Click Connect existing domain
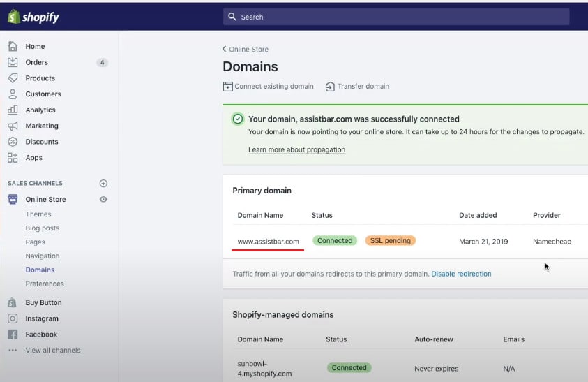The height and width of the screenshot is (382, 588). coord(269,87)
